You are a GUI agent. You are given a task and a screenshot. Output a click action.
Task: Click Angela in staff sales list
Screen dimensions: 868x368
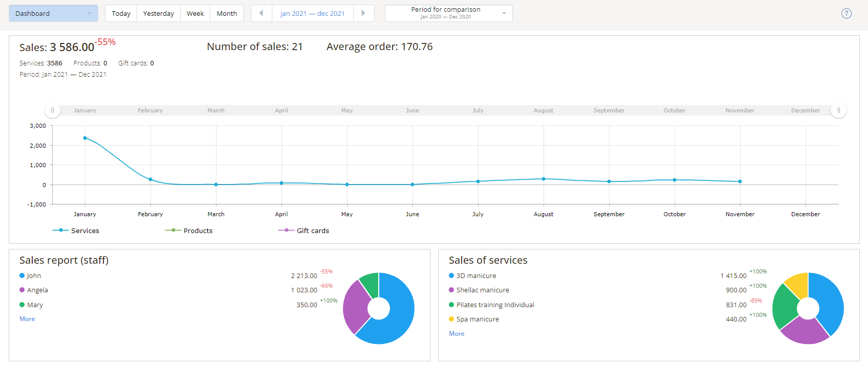[x=37, y=290]
